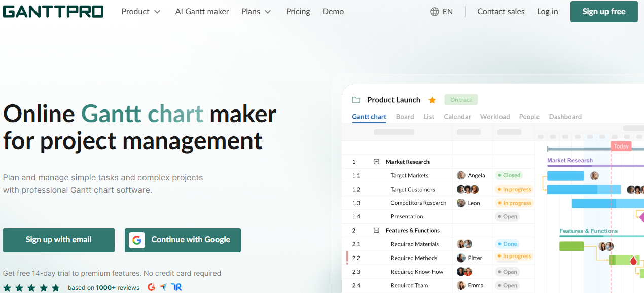This screenshot has width=644, height=293.
Task: Click the On track status badge
Action: tap(461, 100)
